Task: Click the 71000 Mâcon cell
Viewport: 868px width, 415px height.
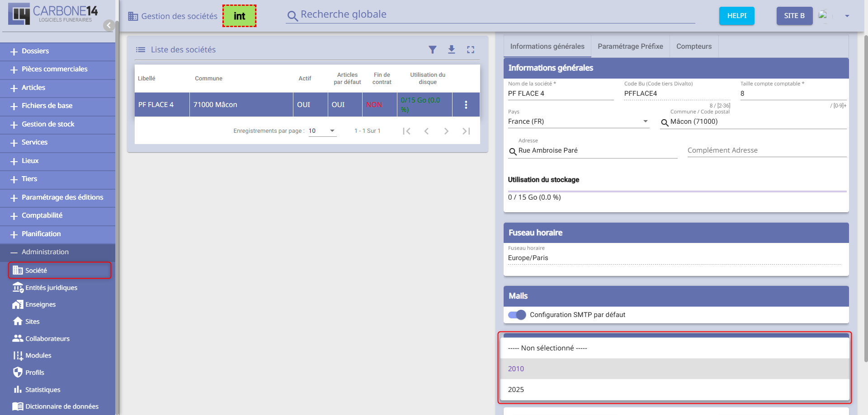Action: click(241, 105)
